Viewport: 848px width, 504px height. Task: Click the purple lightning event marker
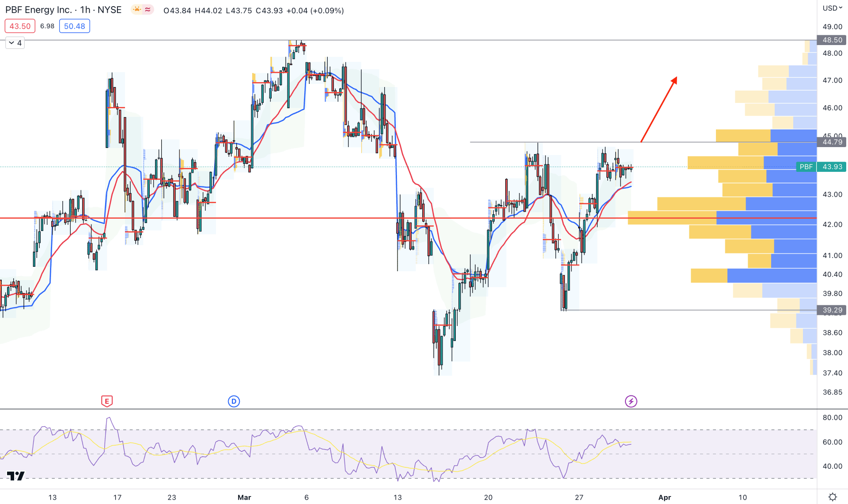tap(631, 401)
